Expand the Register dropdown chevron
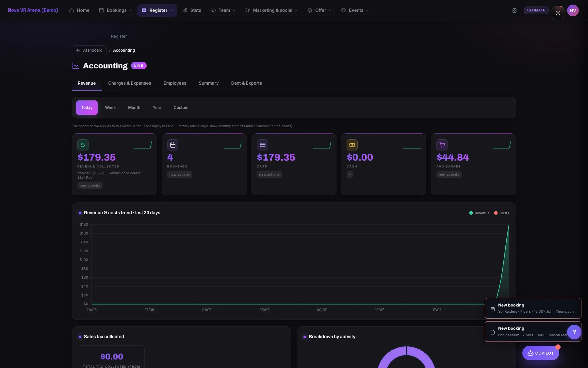This screenshot has height=368, width=588. pyautogui.click(x=171, y=10)
